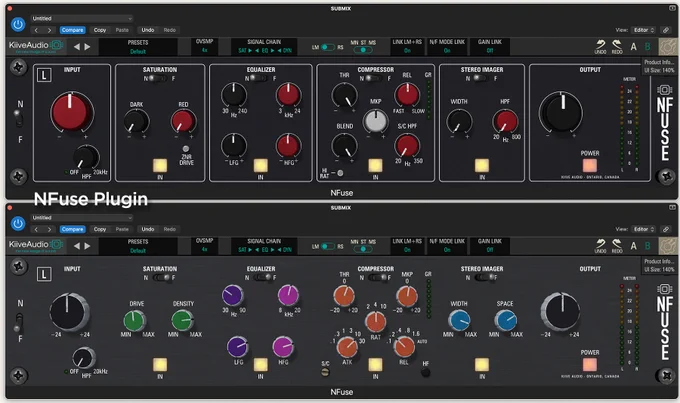Click the plugin UNDO arrow icon in top window

click(x=601, y=46)
